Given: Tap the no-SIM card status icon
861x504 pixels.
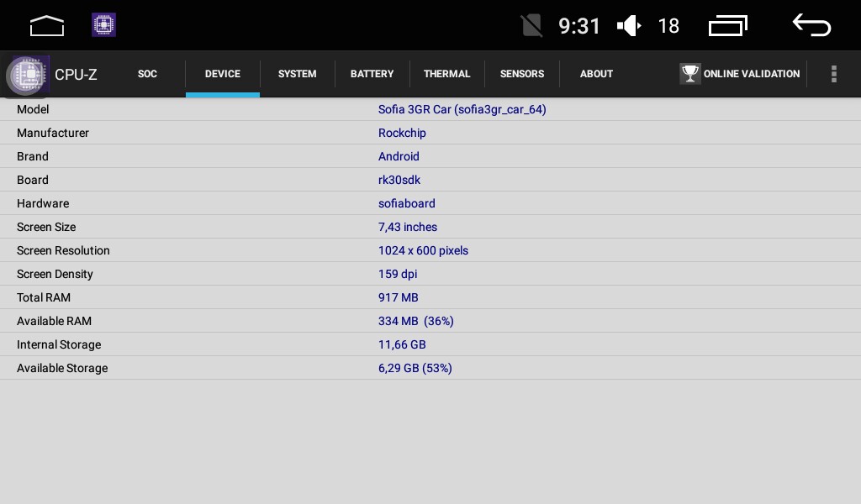Looking at the screenshot, I should point(531,26).
